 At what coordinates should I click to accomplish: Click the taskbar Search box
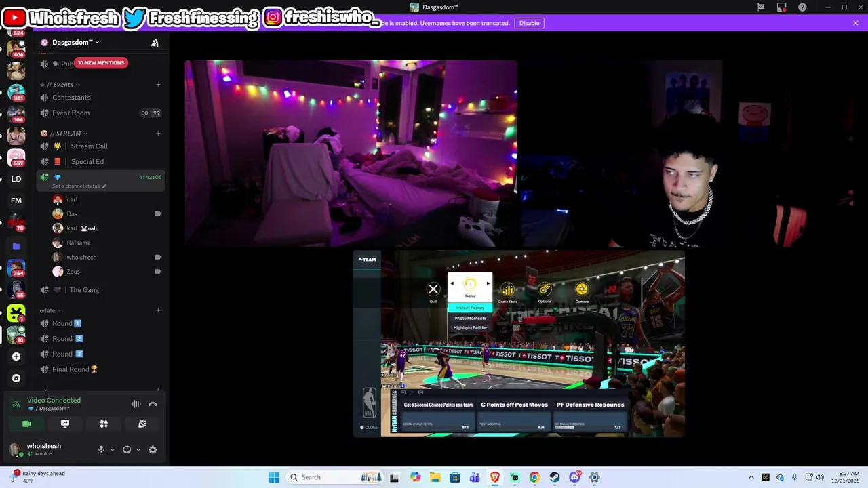[x=334, y=477]
